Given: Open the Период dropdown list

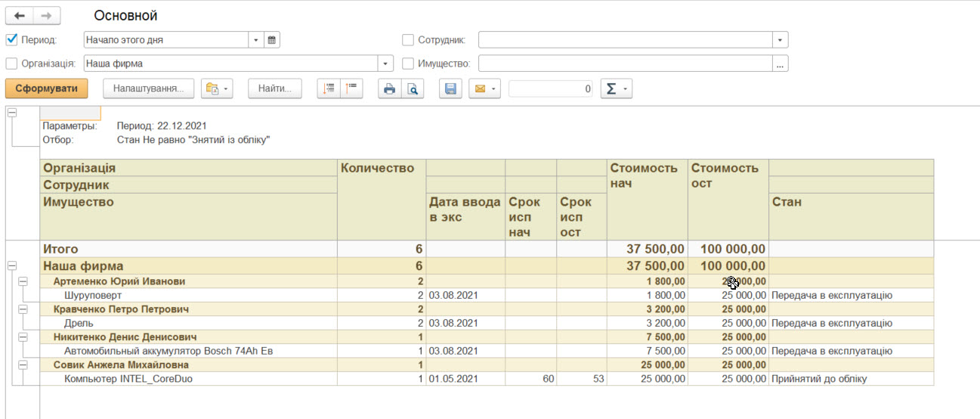Looking at the screenshot, I should tap(256, 40).
